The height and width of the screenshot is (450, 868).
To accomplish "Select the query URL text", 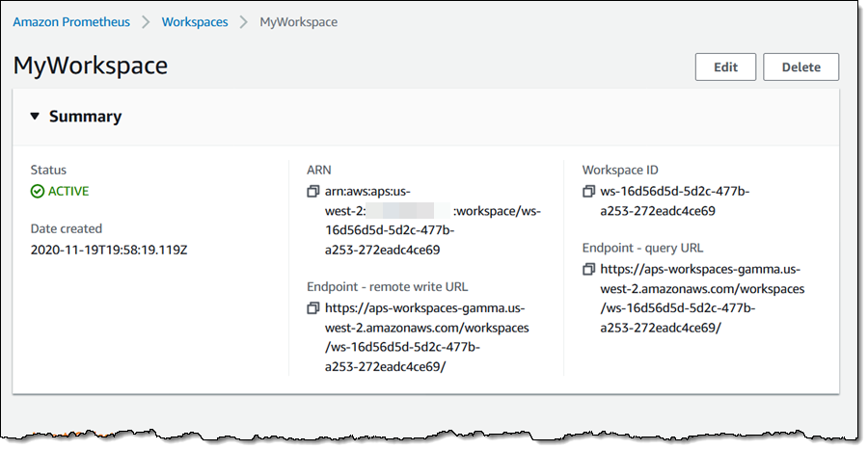I will click(702, 299).
